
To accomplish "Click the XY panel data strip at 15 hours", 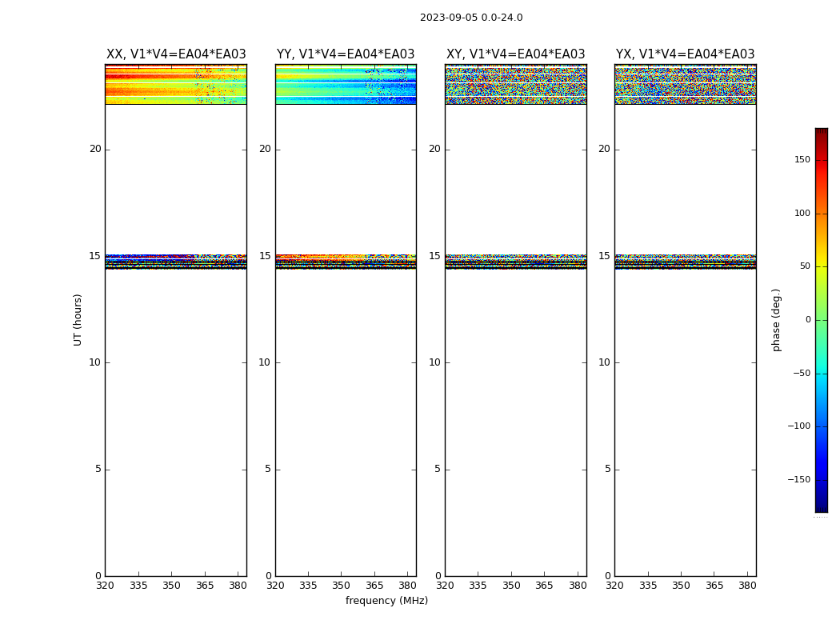I will (515, 262).
